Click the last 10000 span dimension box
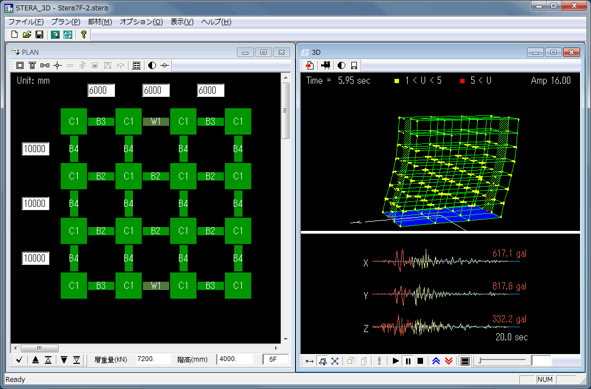Viewport: 591px width, 389px height. 35,258
